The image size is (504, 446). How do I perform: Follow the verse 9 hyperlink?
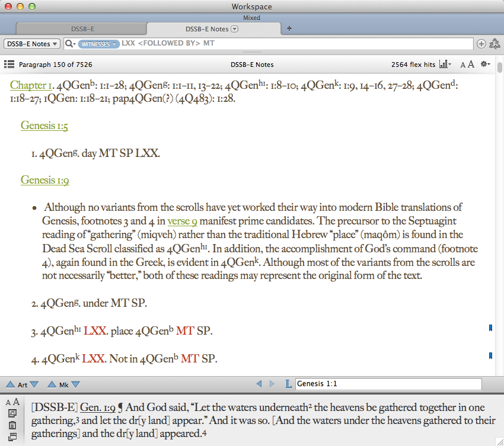[182, 221]
